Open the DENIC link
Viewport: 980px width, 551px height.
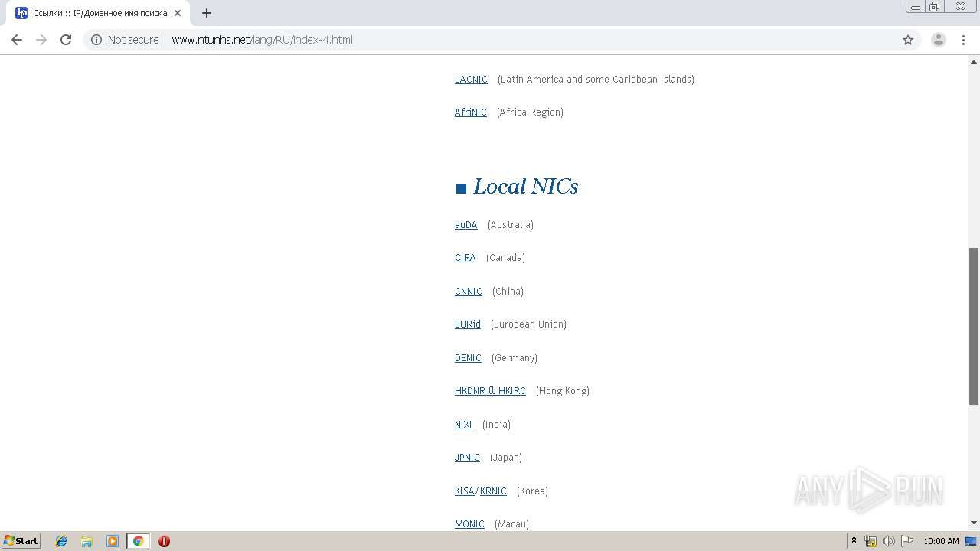pyautogui.click(x=468, y=357)
